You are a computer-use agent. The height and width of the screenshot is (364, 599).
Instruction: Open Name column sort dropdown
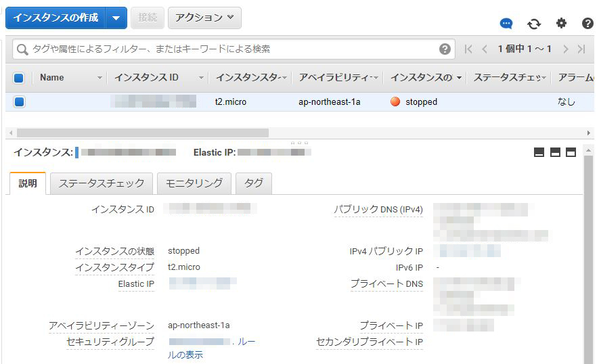coord(99,78)
